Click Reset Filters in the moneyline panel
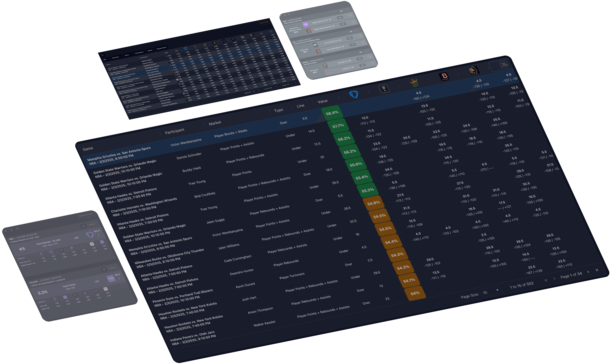This screenshot has height=364, width=611. [x=264, y=22]
